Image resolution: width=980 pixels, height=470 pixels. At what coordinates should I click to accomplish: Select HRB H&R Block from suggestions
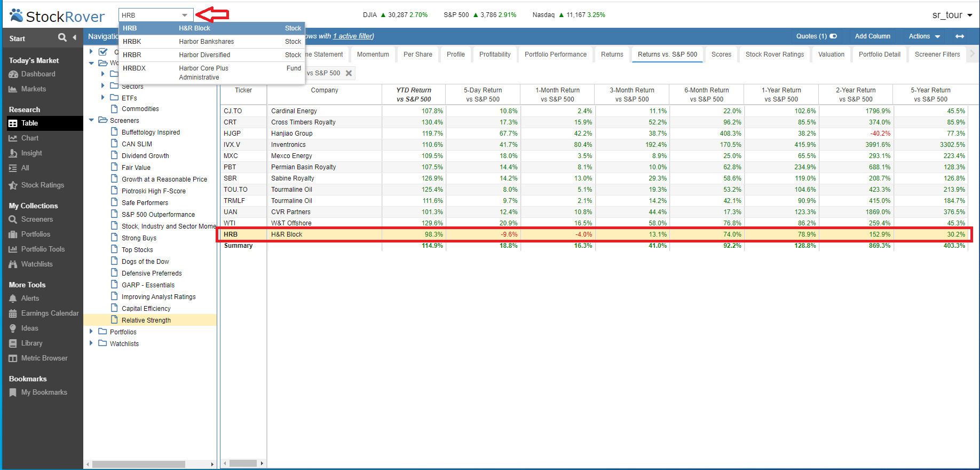[x=212, y=28]
